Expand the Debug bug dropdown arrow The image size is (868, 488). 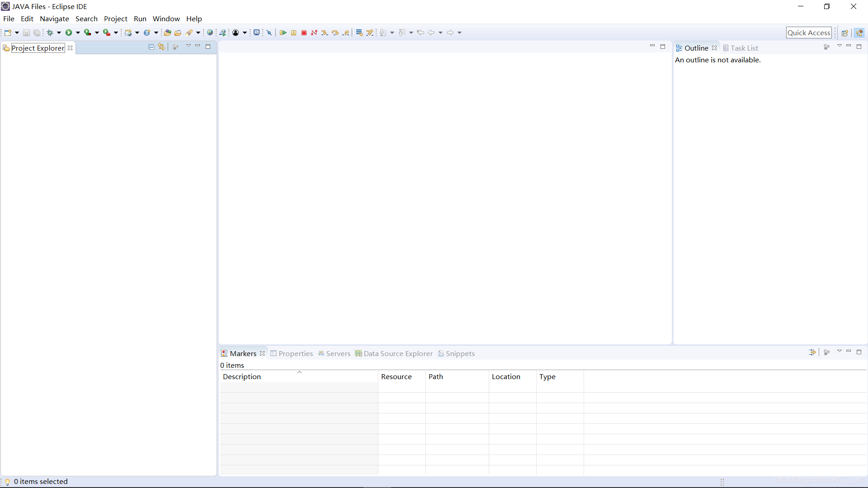pos(59,33)
